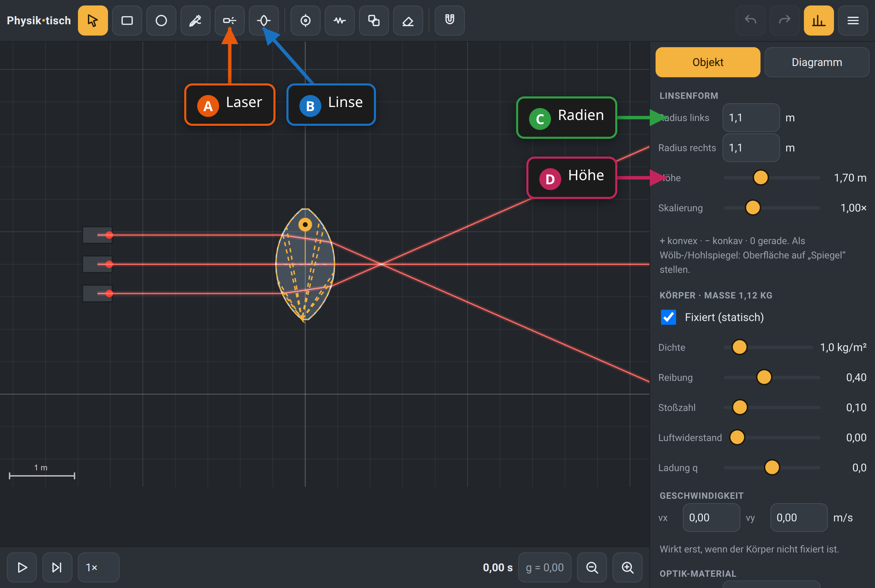875x588 pixels.
Task: Zoom in on the canvas
Action: [x=628, y=567]
